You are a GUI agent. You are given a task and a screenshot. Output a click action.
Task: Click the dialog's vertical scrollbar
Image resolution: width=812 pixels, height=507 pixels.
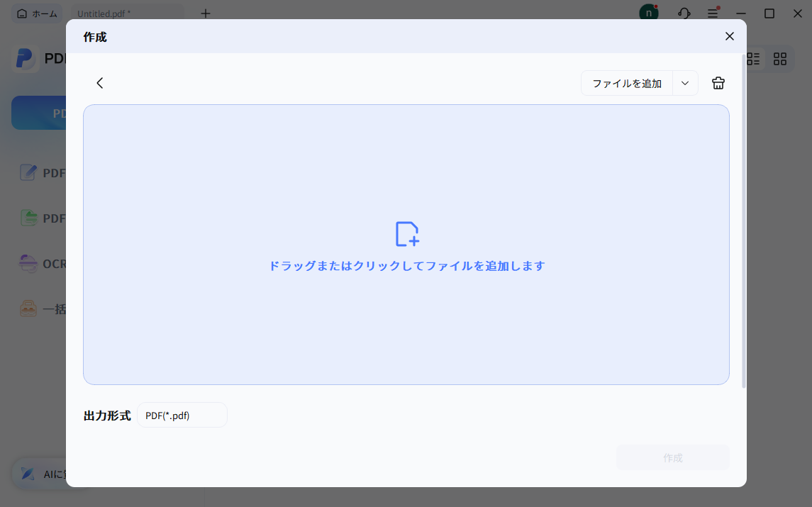(744, 221)
